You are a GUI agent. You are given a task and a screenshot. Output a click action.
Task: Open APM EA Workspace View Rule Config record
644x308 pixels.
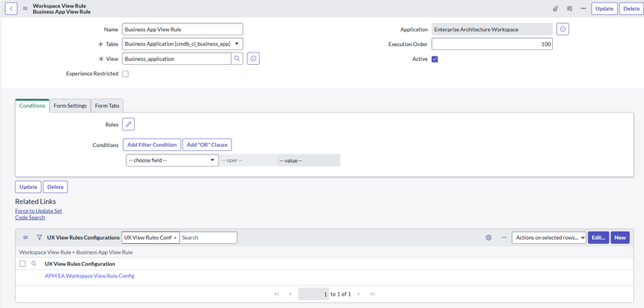90,276
